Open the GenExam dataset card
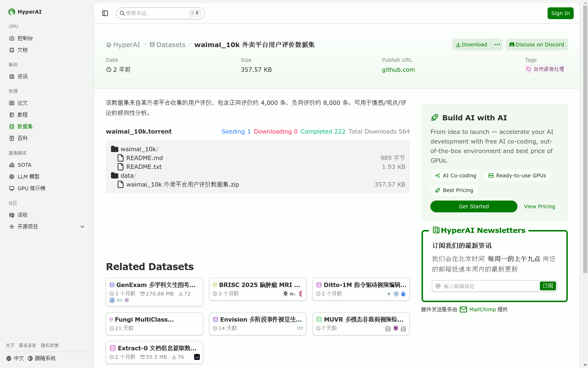The height and width of the screenshot is (368, 588). (x=154, y=292)
